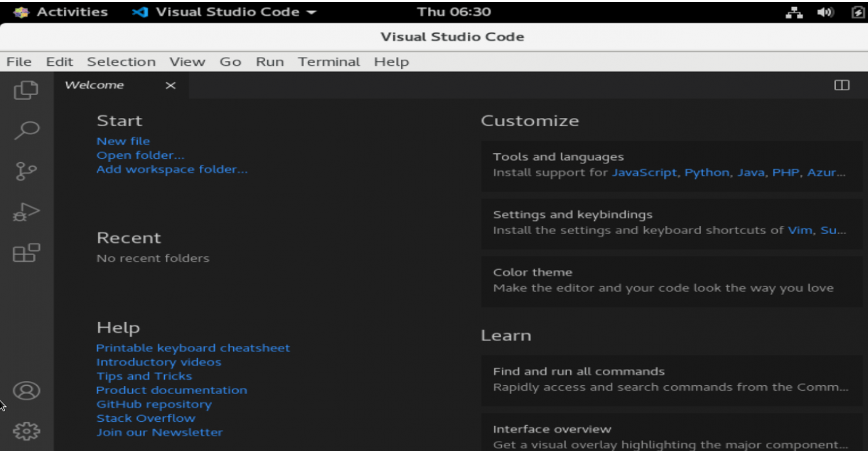
Task: Click the network icon in system tray
Action: point(794,12)
